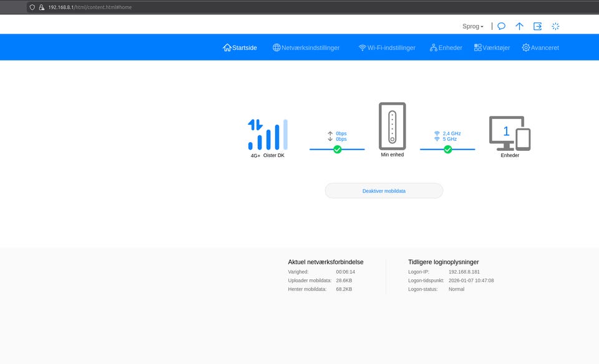Screen dimensions: 599x364
Task: Open the Værktøjer tools menu
Action: coord(492,47)
